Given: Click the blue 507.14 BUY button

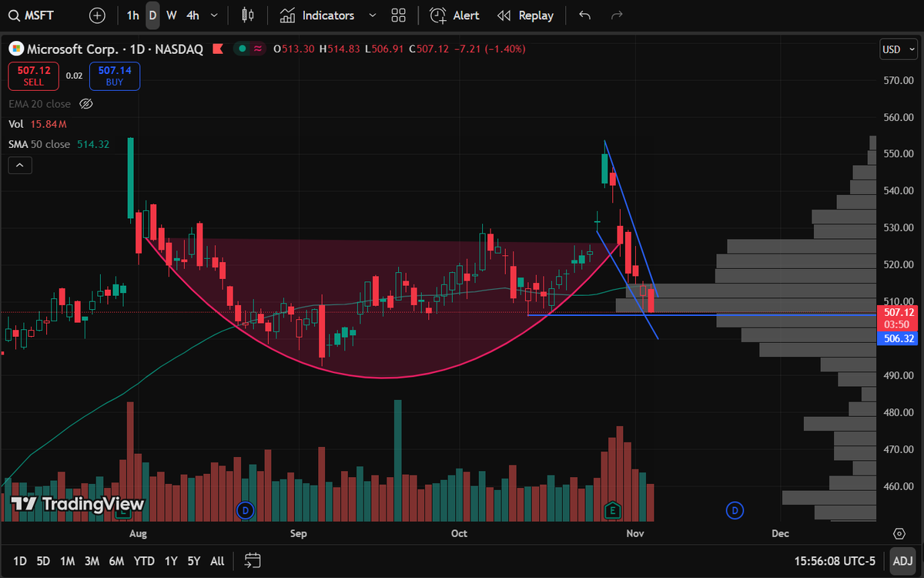Looking at the screenshot, I should [115, 76].
